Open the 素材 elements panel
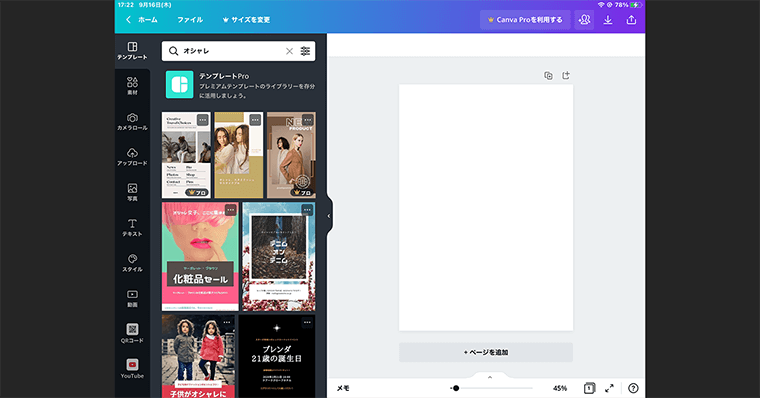The height and width of the screenshot is (398, 760). click(132, 86)
